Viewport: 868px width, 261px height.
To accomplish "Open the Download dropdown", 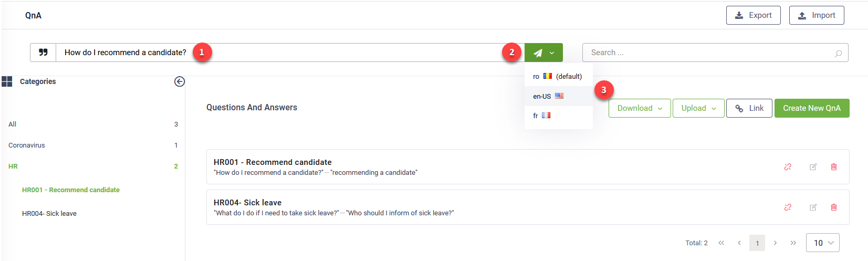I will click(x=640, y=108).
